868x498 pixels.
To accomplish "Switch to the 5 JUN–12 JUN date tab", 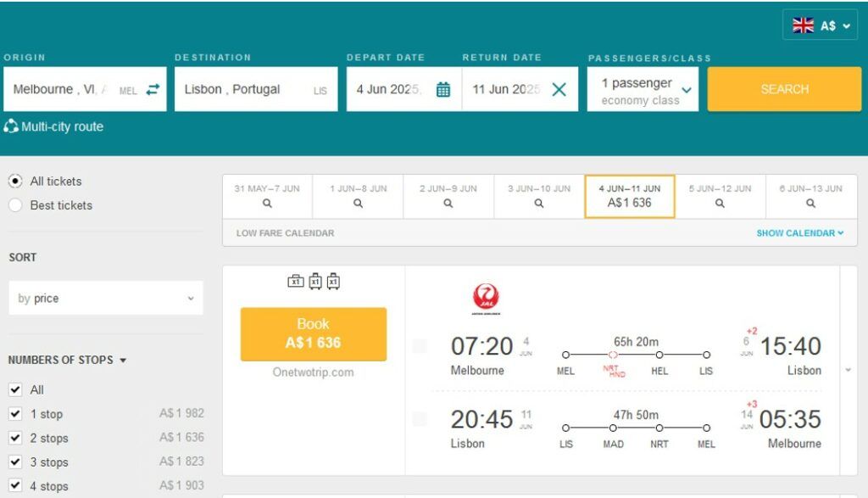I will click(719, 196).
